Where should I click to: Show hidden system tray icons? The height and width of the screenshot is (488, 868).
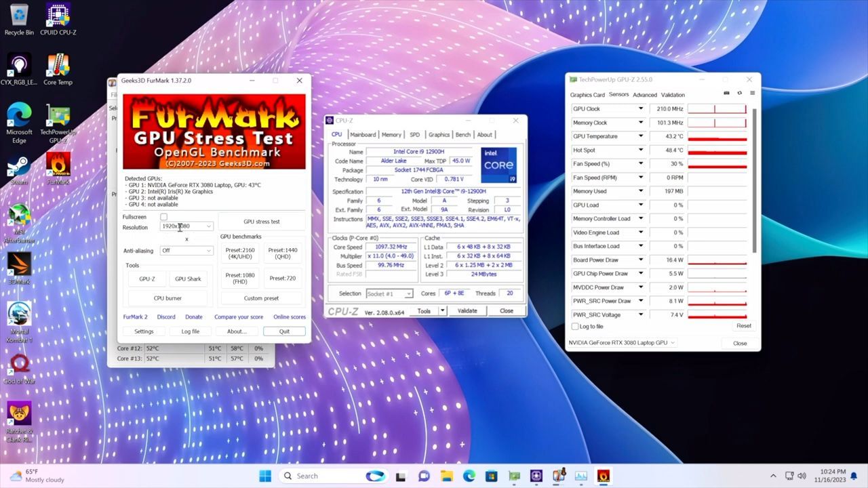[x=773, y=476]
